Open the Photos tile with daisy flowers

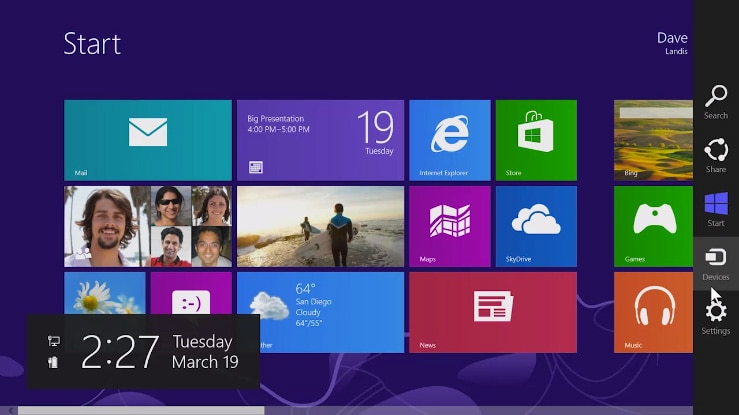point(105,293)
